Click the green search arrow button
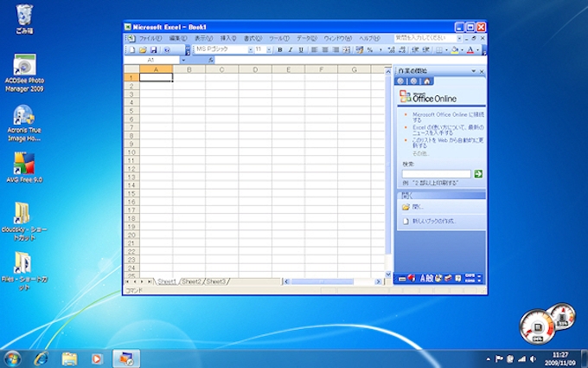The width and height of the screenshot is (588, 368). tap(478, 174)
